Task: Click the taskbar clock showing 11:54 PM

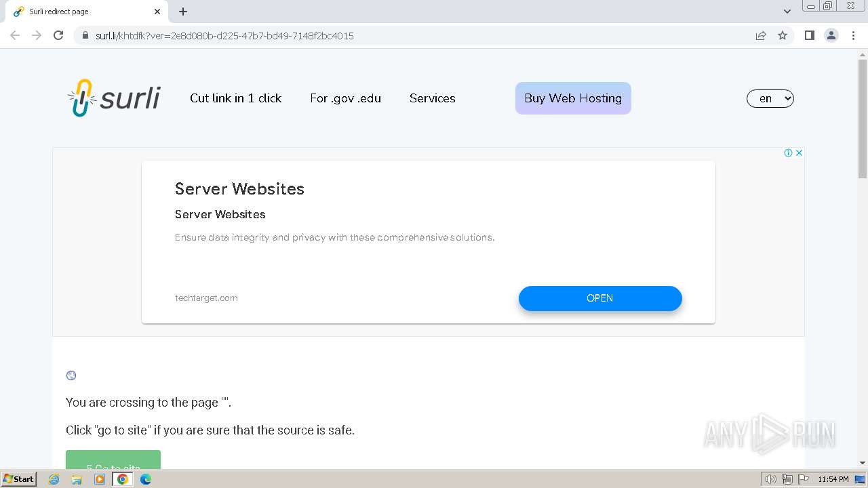Action: pos(833,479)
